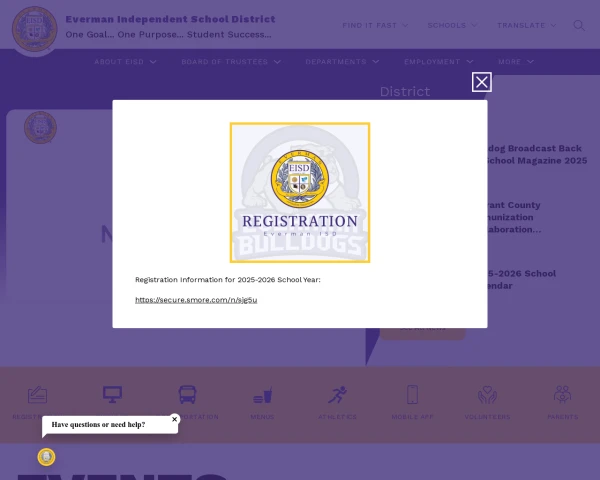Click the Volunteers quick link label

click(x=488, y=417)
